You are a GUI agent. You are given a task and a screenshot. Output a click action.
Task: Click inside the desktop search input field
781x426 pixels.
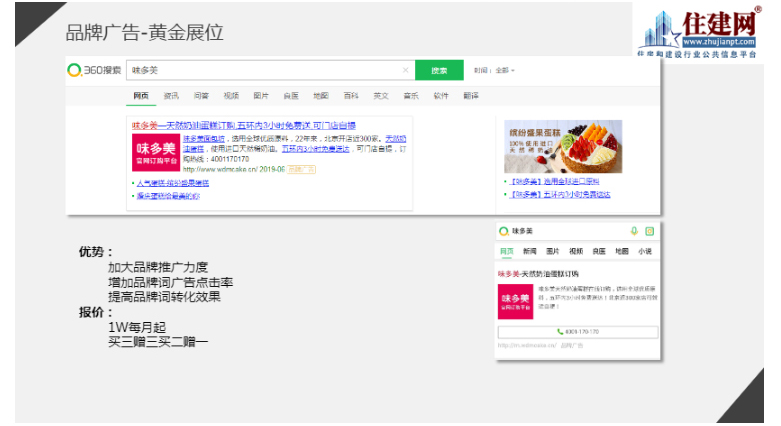pos(260,71)
